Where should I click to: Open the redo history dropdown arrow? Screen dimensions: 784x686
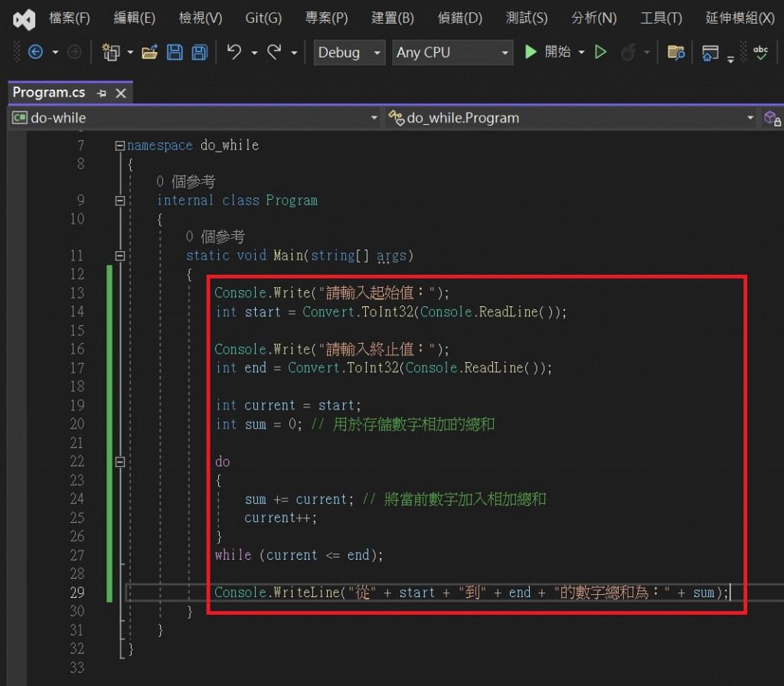tap(295, 53)
